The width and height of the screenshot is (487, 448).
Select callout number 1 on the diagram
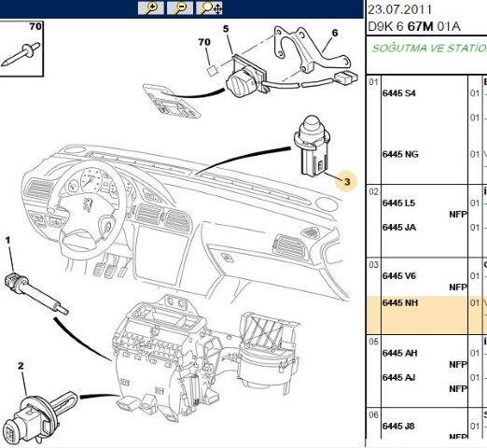(x=7, y=240)
